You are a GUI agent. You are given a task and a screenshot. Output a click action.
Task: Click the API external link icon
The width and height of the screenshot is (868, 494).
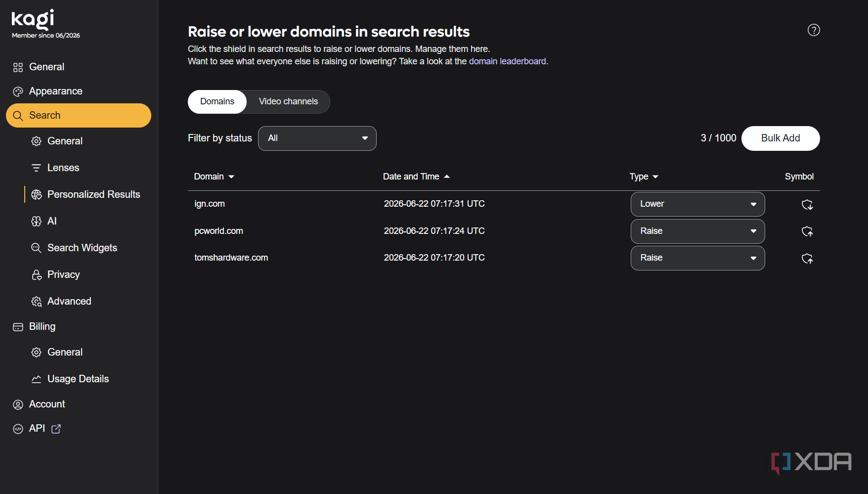click(56, 429)
